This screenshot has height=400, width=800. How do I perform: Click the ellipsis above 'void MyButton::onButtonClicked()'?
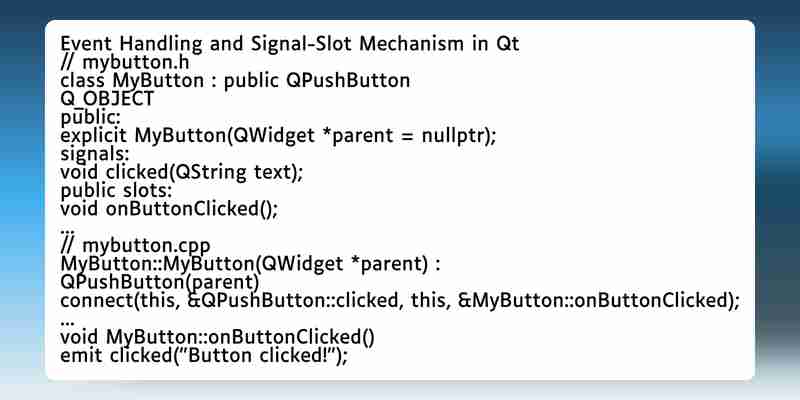67,324
